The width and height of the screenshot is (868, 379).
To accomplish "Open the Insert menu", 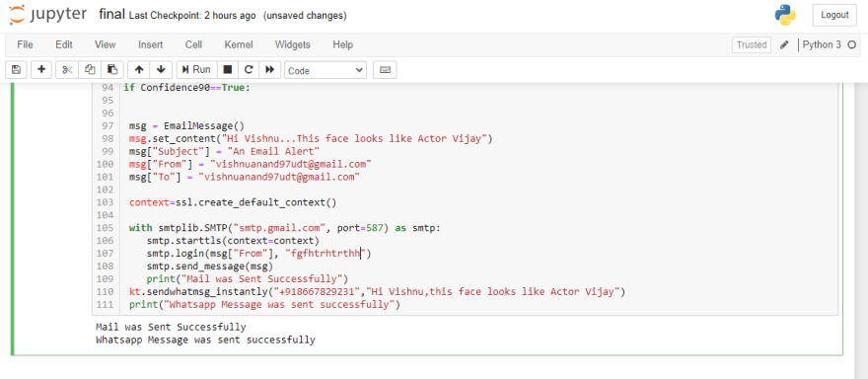I will pyautogui.click(x=151, y=44).
